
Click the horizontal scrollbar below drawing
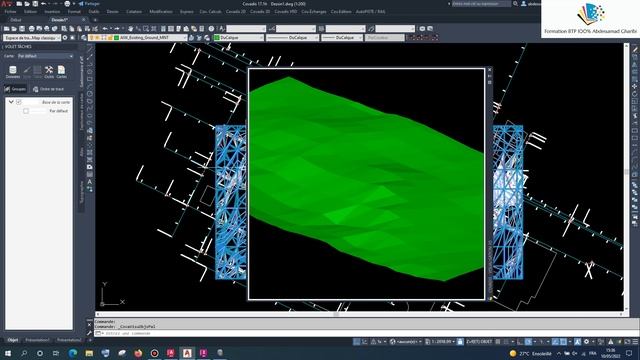pos(359,314)
